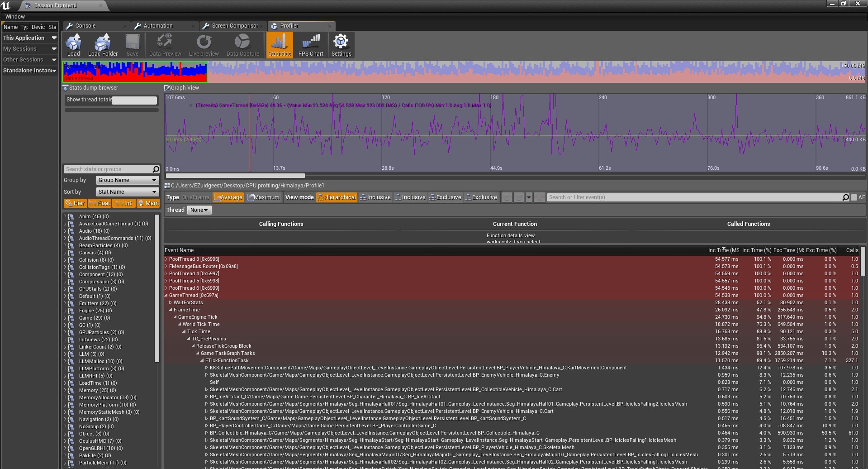Toggle the Float stats filter

(x=100, y=203)
